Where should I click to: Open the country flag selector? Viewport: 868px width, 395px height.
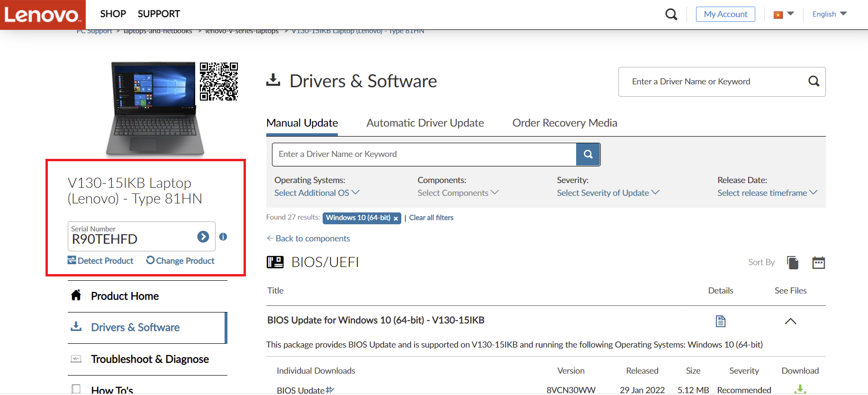(x=783, y=14)
